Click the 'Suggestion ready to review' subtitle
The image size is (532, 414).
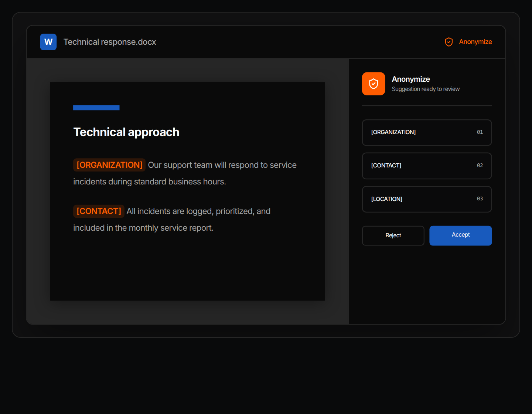[426, 89]
